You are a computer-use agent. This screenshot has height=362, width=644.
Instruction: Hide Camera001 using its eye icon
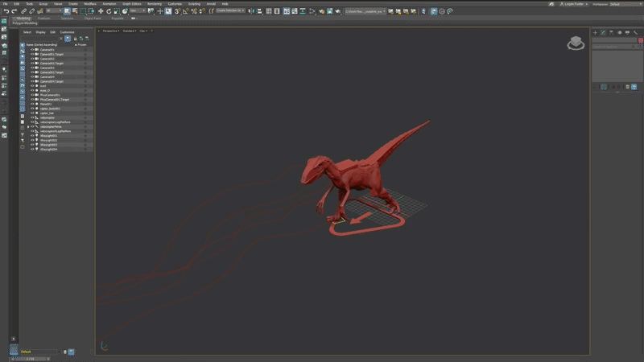[x=32, y=50]
